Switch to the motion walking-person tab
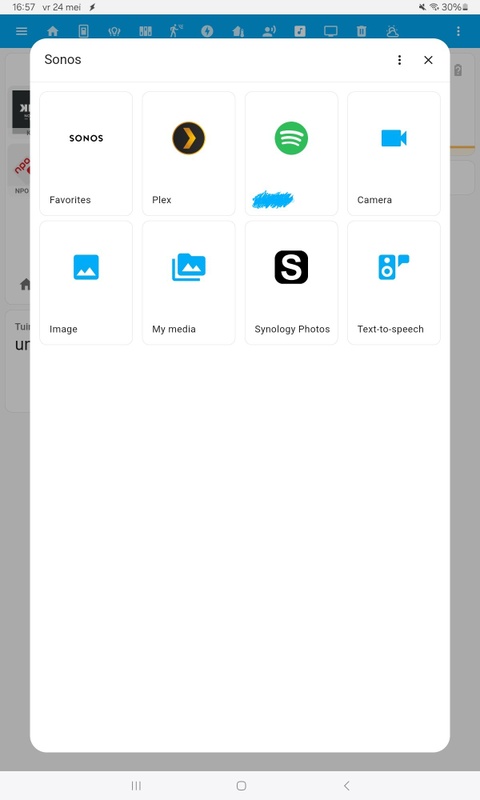This screenshot has width=480, height=800. tap(176, 31)
